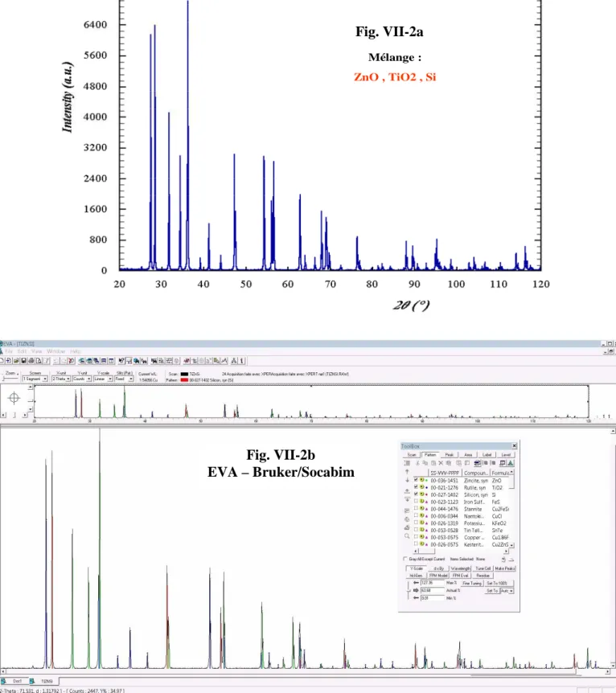Click the left arrow beside Min % field
Viewport: 616px width, 693px height.
pyautogui.click(x=416, y=598)
